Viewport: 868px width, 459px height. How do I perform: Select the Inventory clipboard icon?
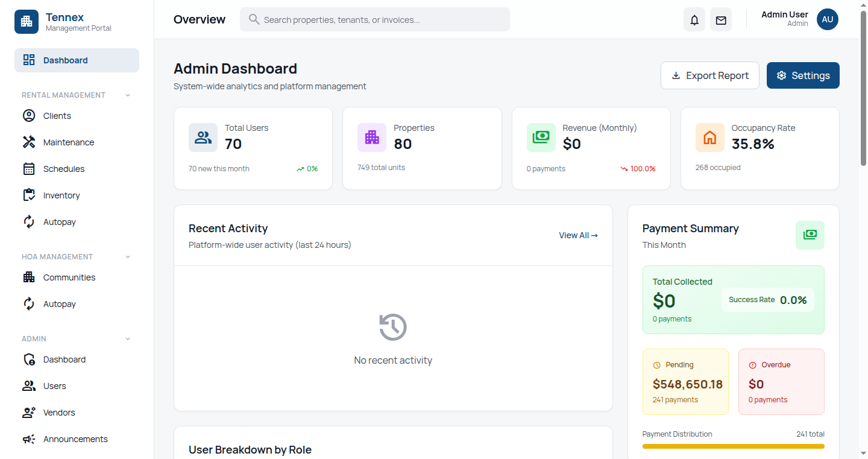coord(28,195)
